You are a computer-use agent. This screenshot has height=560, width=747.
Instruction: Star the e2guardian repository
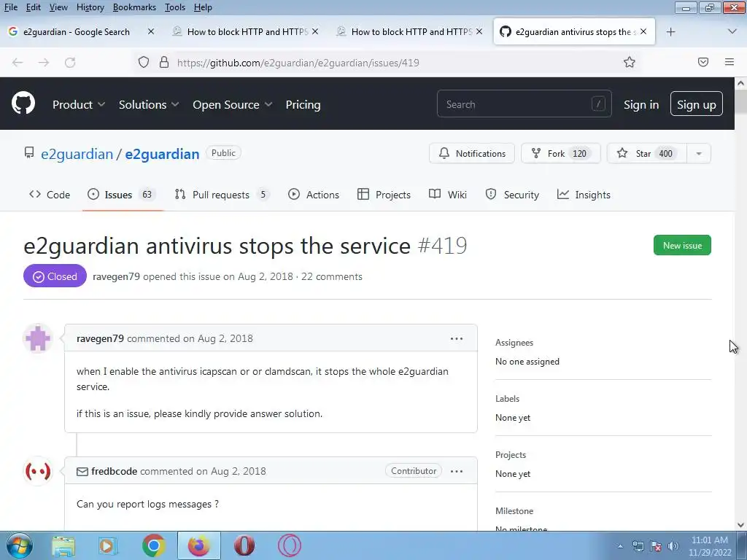647,153
